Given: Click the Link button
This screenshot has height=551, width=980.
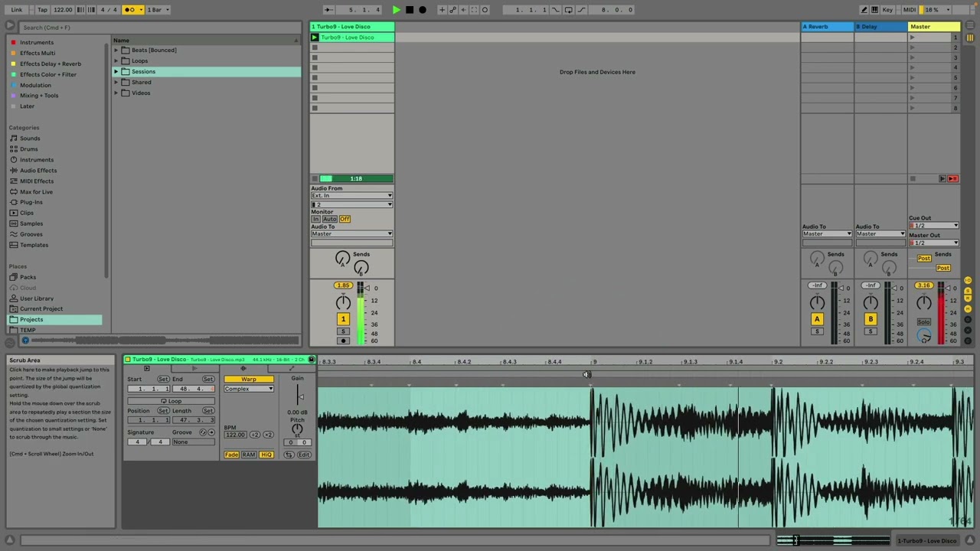Looking at the screenshot, I should pos(16,10).
